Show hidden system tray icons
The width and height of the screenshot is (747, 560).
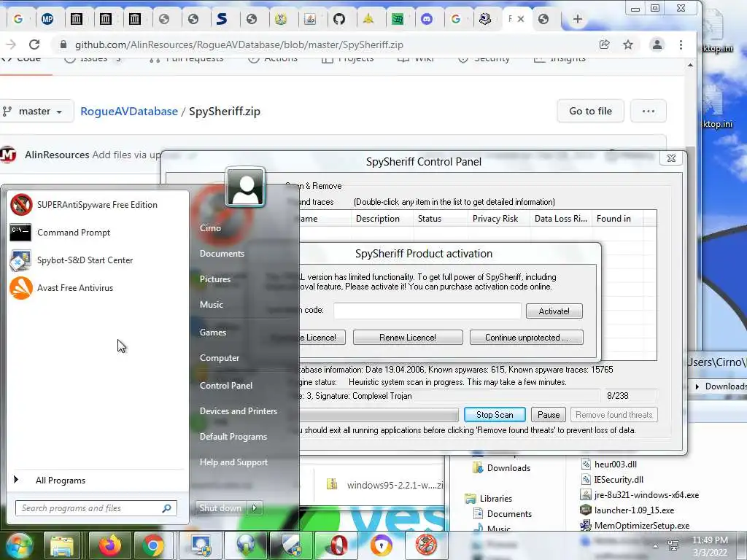(656, 546)
